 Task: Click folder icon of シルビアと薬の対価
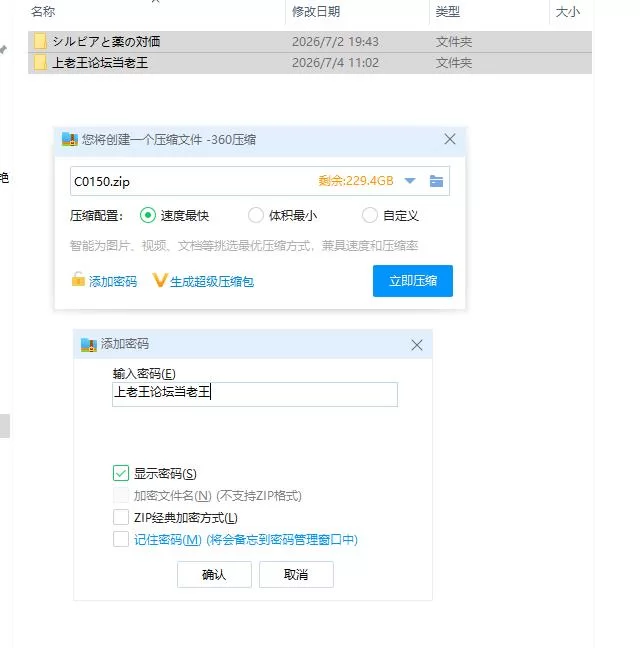click(40, 41)
